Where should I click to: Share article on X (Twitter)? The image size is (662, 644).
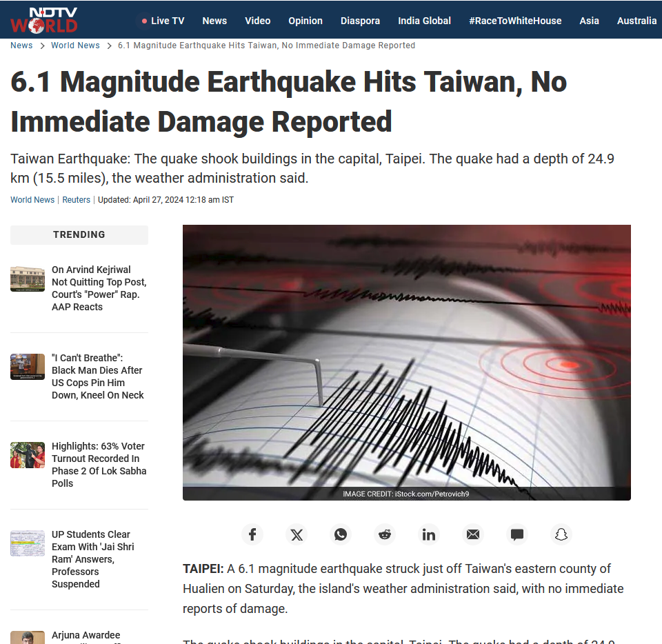click(297, 534)
